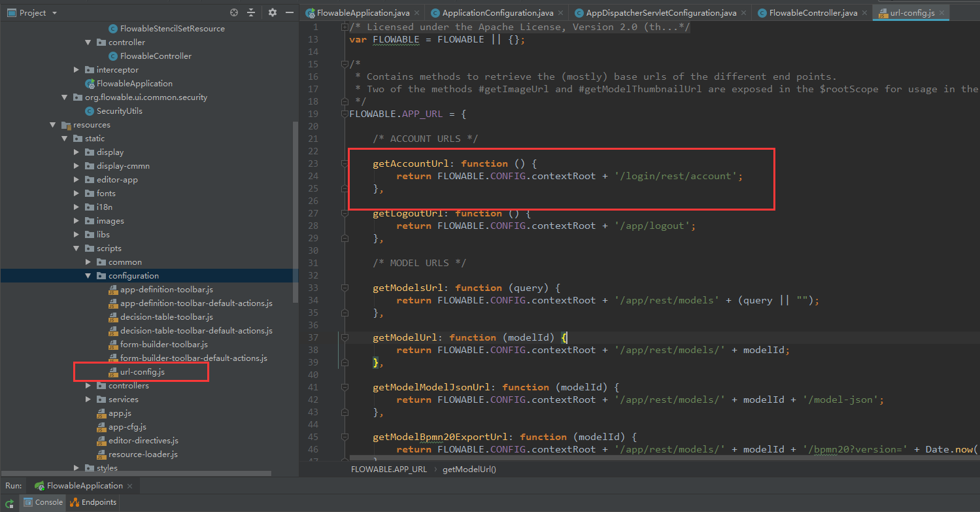Image resolution: width=980 pixels, height=512 pixels.
Task: Click the Project panel vertical scrollbar
Action: point(296,213)
